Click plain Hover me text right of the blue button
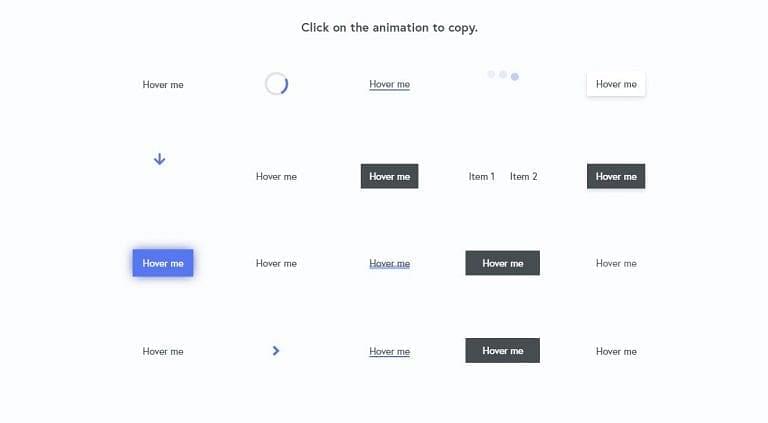This screenshot has width=768, height=423. (276, 263)
